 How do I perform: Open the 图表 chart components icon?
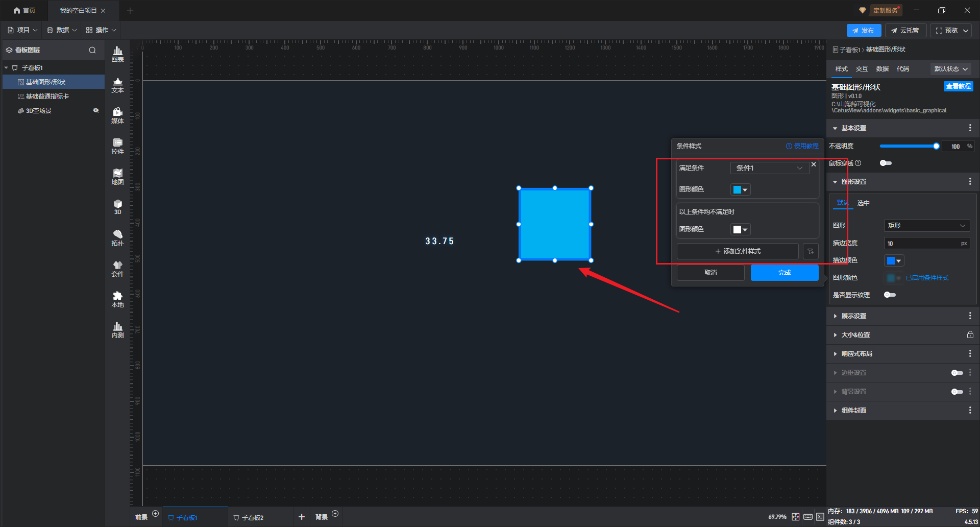pos(117,54)
